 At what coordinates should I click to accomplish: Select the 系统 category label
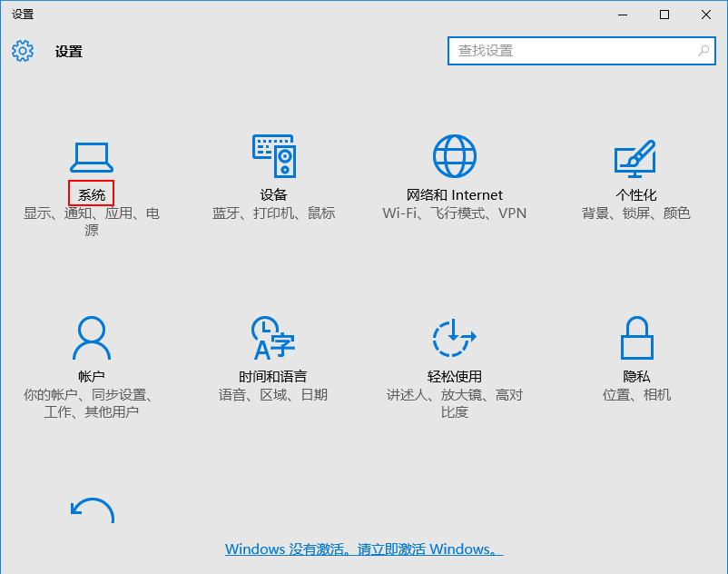coord(92,194)
